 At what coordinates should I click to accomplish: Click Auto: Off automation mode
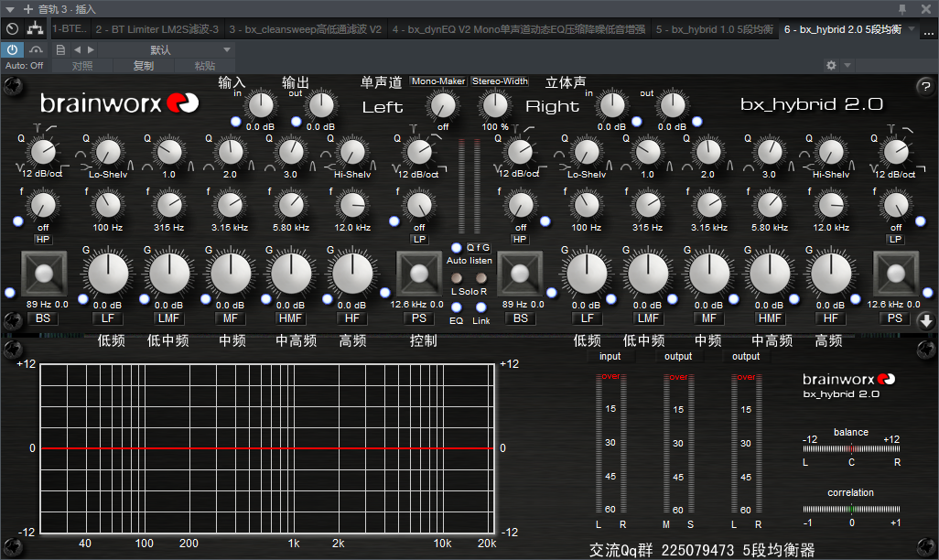click(x=25, y=65)
